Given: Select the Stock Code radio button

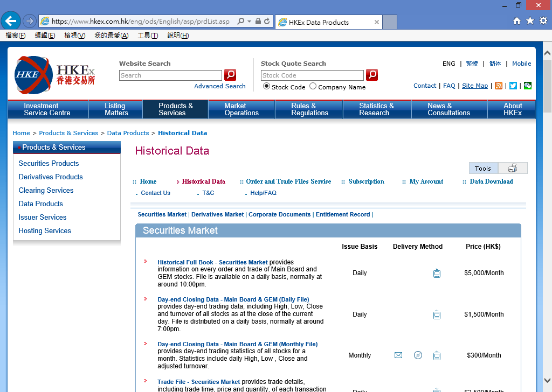Looking at the screenshot, I should click(x=266, y=86).
